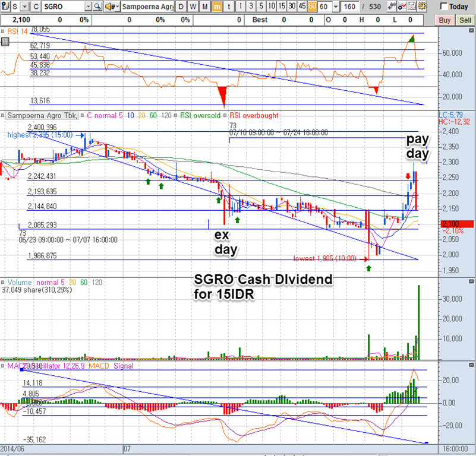Switch to Monthly (M) chart period
The height and width of the screenshot is (456, 476).
coord(205,7)
